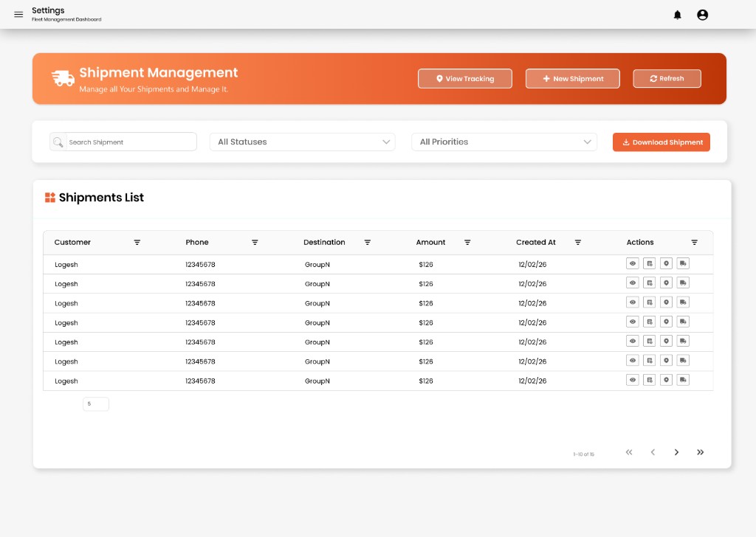Track location via pin icon in second shipment row

coord(667,283)
